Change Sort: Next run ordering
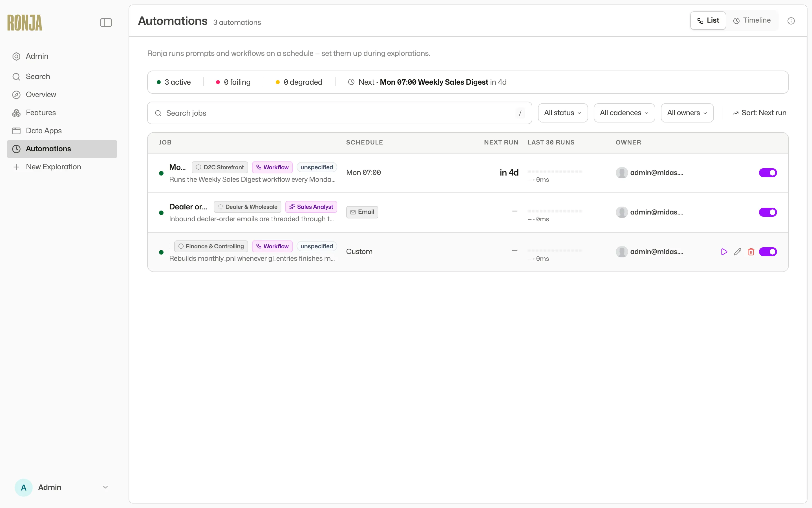The image size is (812, 508). (x=759, y=113)
